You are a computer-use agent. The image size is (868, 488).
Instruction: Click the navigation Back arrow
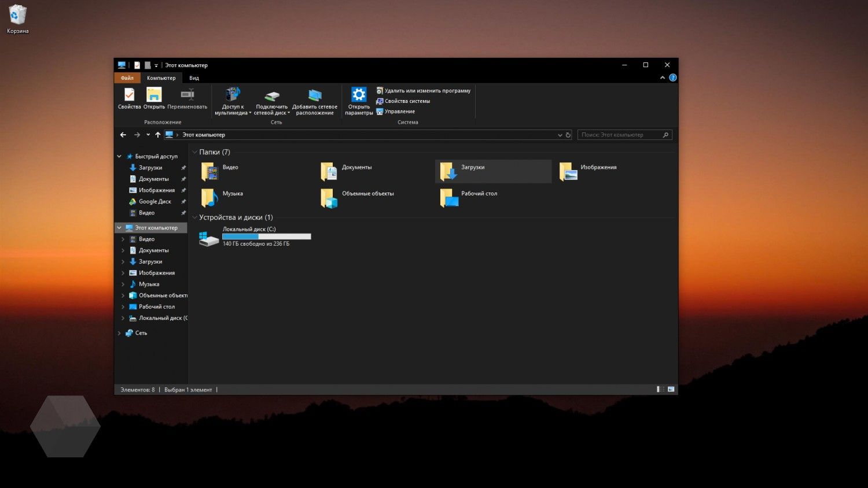(x=123, y=135)
